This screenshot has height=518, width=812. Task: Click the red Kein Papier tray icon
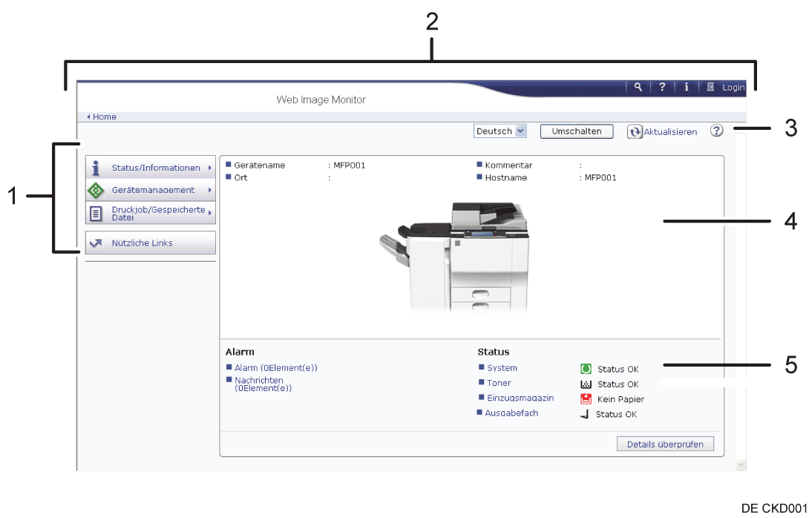[586, 399]
